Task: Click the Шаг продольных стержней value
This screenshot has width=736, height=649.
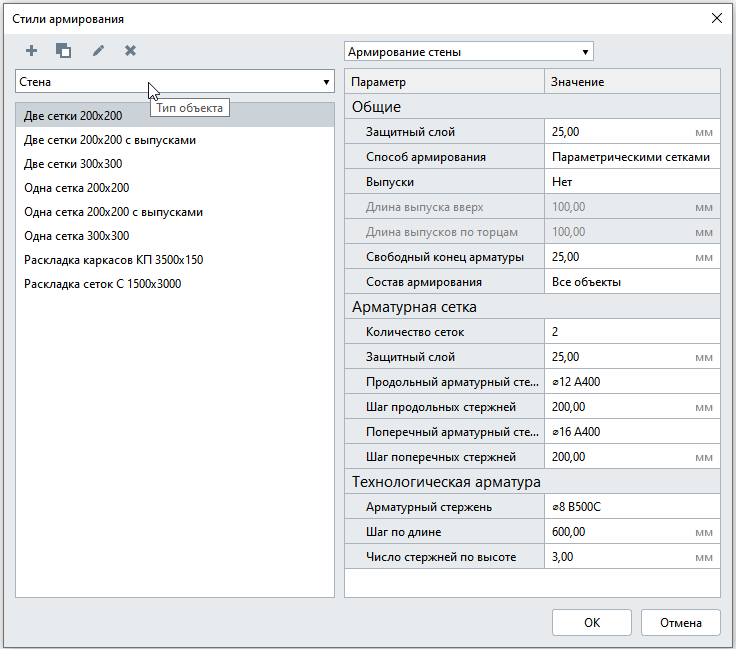Action: [618, 407]
